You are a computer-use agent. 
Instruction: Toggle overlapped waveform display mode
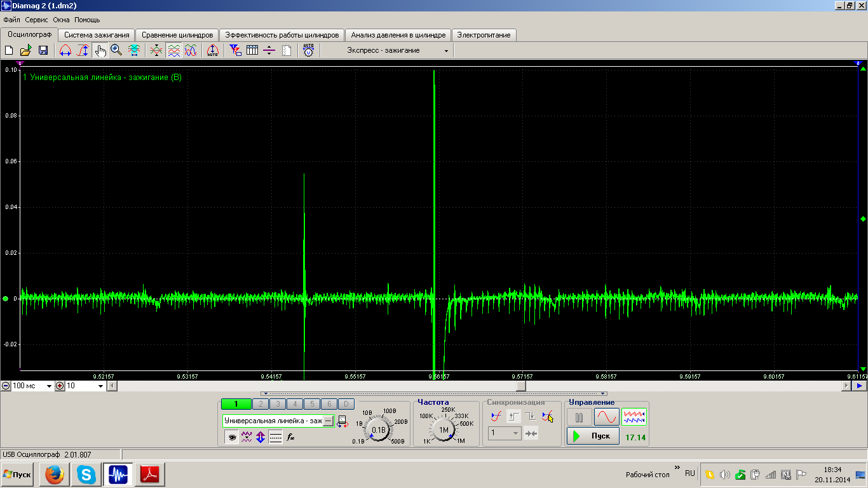pos(156,50)
